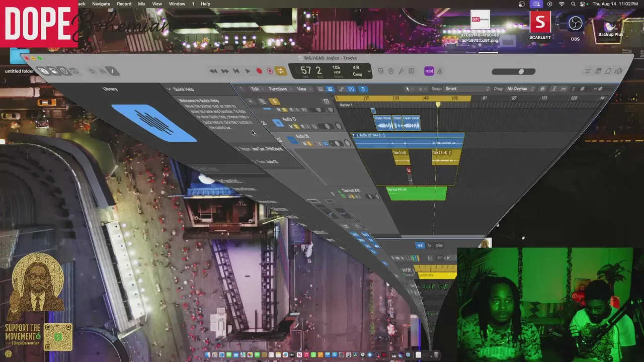The height and width of the screenshot is (362, 644).
Task: Record-enable the Audio 17 track
Action: point(303,126)
